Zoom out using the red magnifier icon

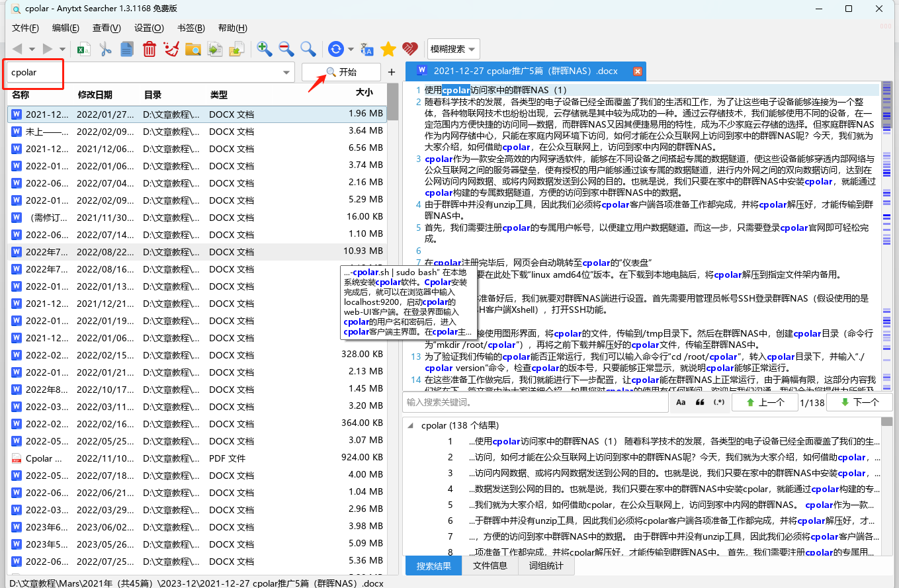(286, 48)
